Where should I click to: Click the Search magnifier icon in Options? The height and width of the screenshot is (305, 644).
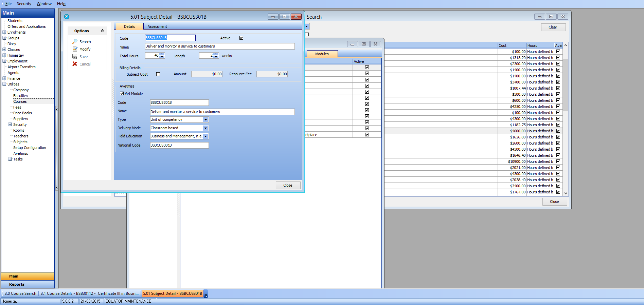coord(75,41)
